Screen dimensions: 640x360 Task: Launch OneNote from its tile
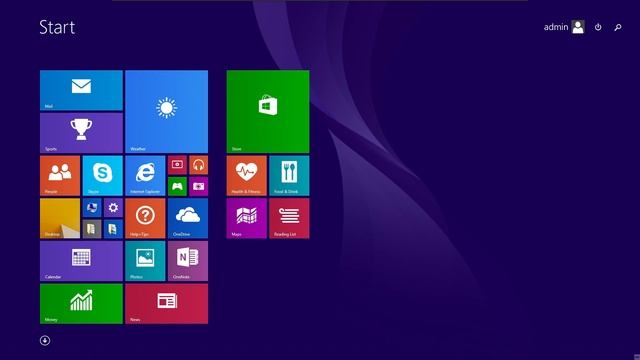click(188, 261)
